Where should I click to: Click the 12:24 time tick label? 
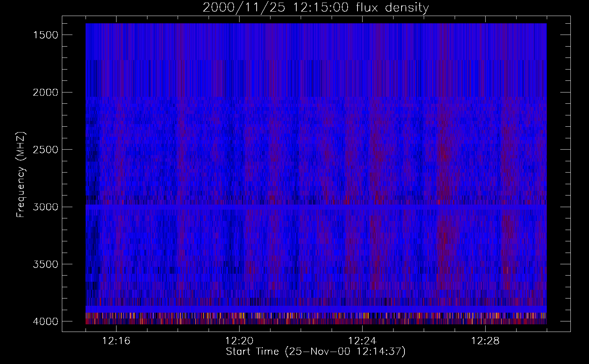click(362, 341)
